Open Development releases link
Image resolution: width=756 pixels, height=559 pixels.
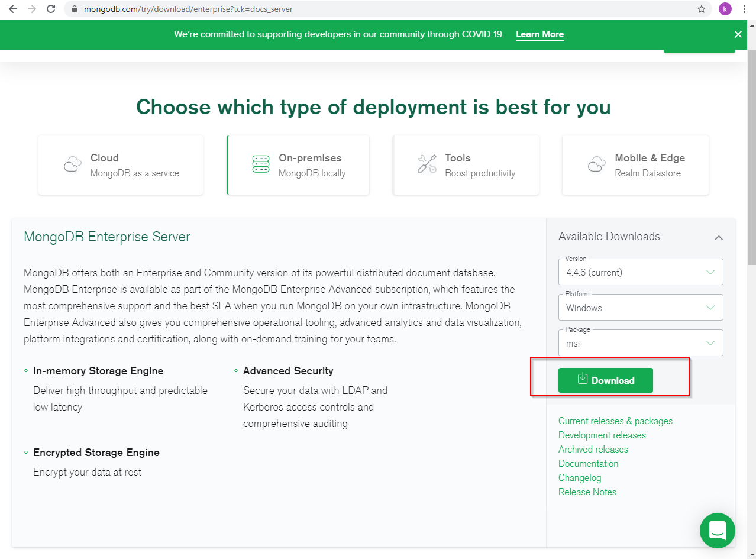[602, 435]
